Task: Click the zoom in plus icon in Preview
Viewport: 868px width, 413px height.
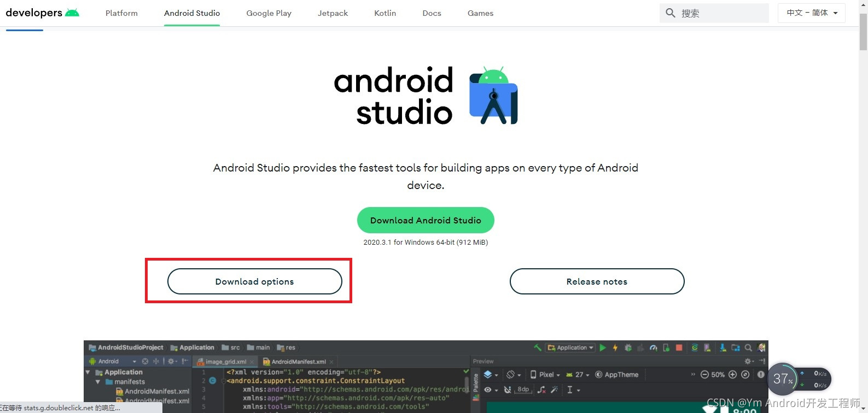Action: [x=733, y=375]
